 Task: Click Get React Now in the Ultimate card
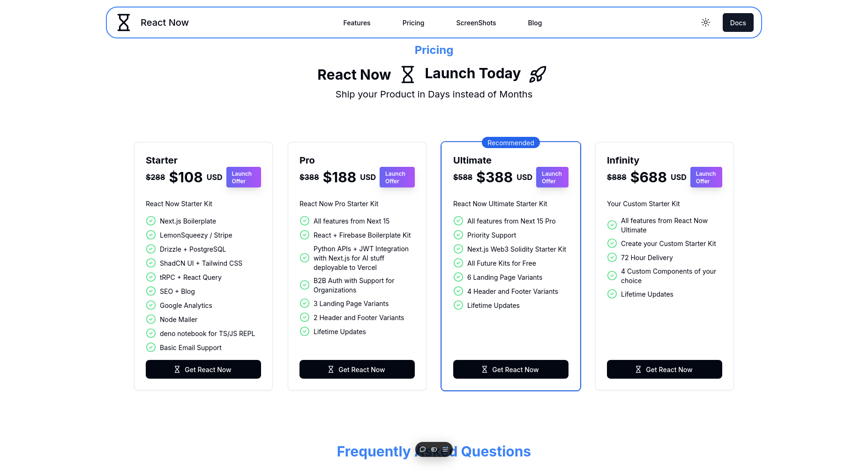click(x=511, y=369)
